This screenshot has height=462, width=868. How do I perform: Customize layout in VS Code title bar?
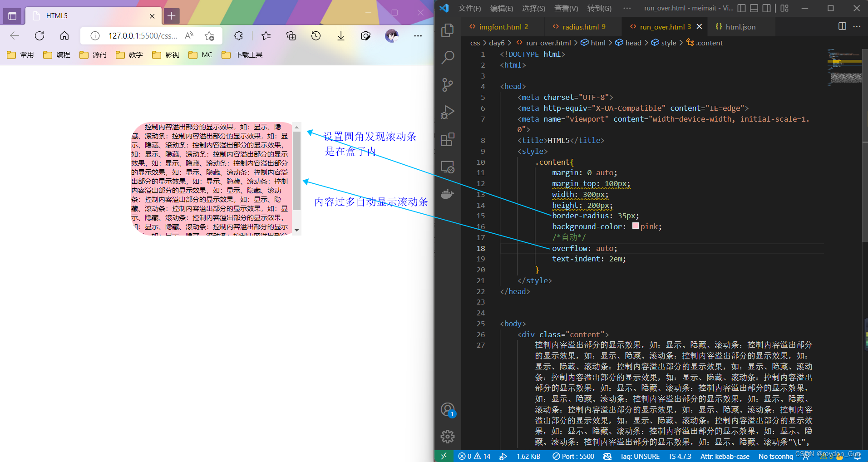784,8
